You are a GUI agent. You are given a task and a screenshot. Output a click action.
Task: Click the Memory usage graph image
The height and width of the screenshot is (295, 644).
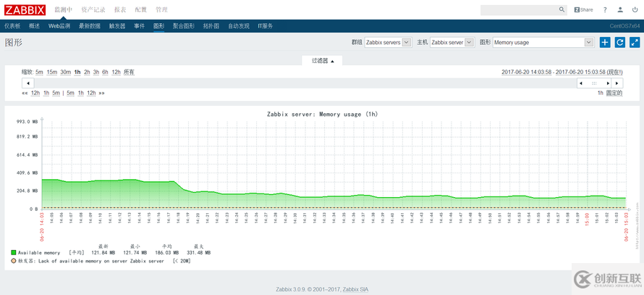tap(322, 188)
